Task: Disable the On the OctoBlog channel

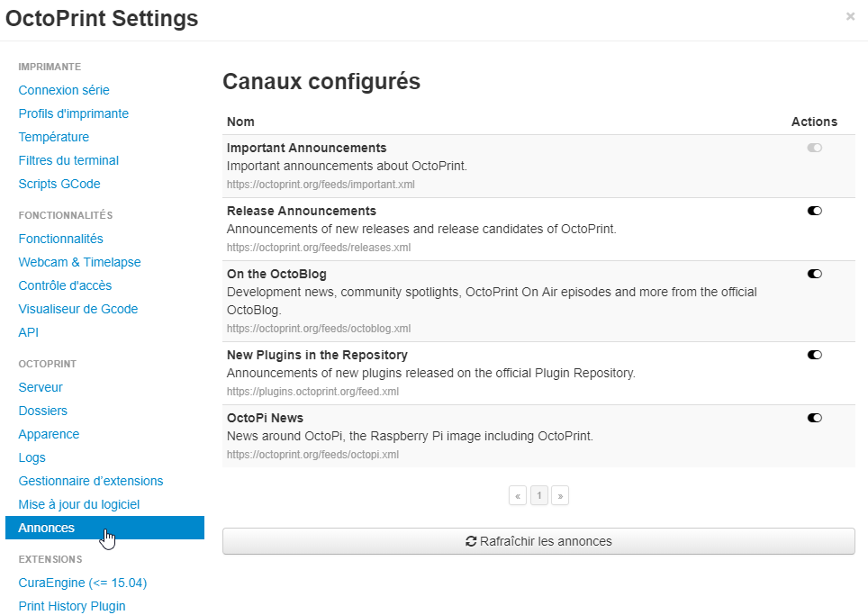Action: (815, 274)
